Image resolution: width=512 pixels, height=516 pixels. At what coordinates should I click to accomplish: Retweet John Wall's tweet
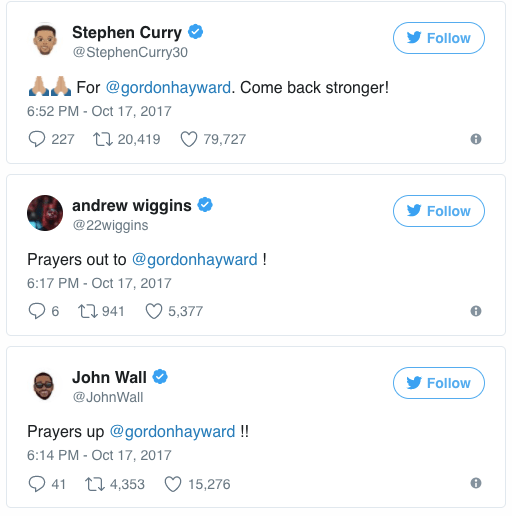coord(95,484)
